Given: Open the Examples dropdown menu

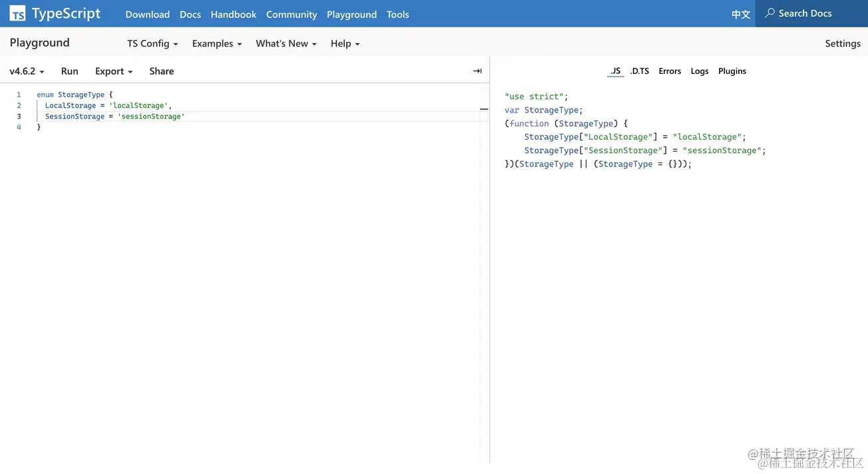Looking at the screenshot, I should pos(217,43).
